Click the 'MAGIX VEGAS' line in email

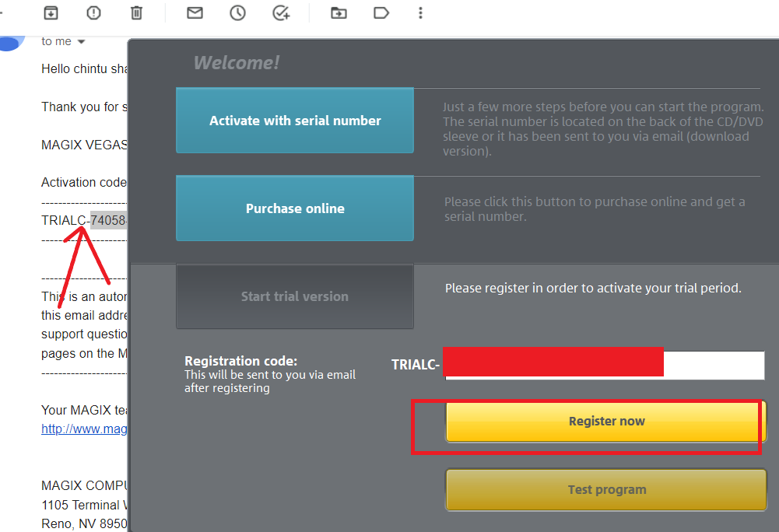coord(84,145)
